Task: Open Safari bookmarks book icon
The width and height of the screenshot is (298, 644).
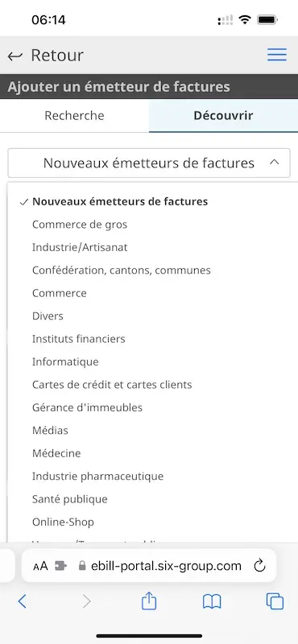Action: pos(212,601)
